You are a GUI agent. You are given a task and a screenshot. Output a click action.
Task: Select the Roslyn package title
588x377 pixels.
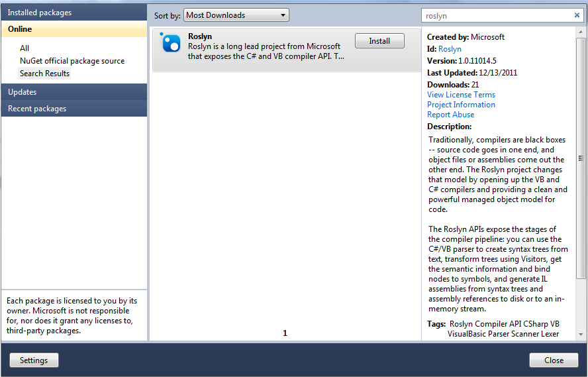[x=200, y=36]
